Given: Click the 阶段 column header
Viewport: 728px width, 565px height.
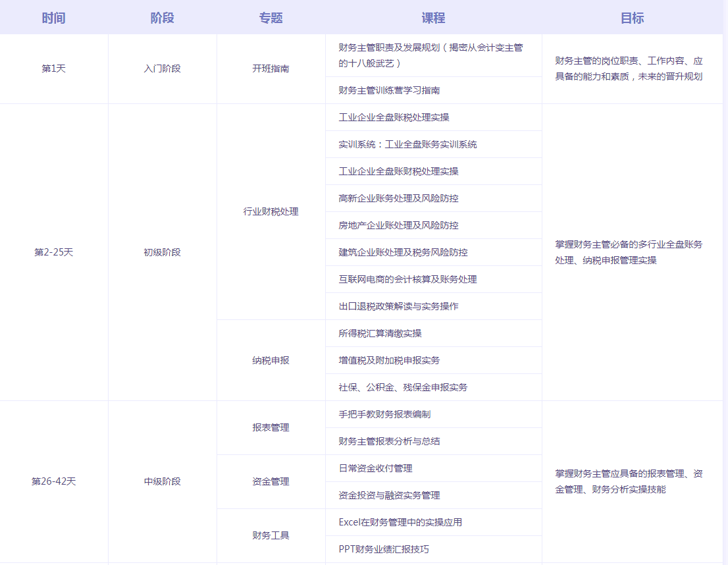Looking at the screenshot, I should [162, 17].
